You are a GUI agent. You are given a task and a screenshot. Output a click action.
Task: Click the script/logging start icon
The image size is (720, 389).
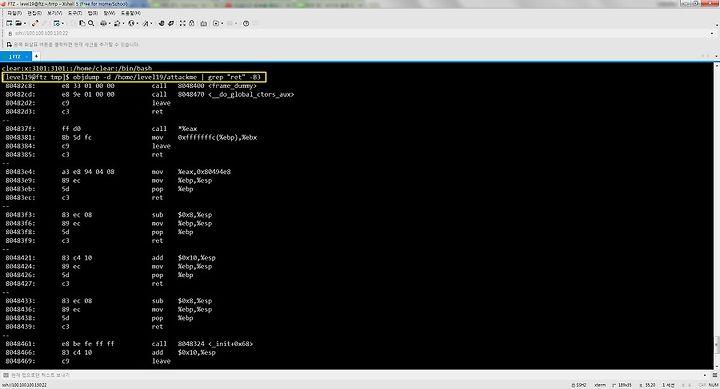[x=216, y=23]
